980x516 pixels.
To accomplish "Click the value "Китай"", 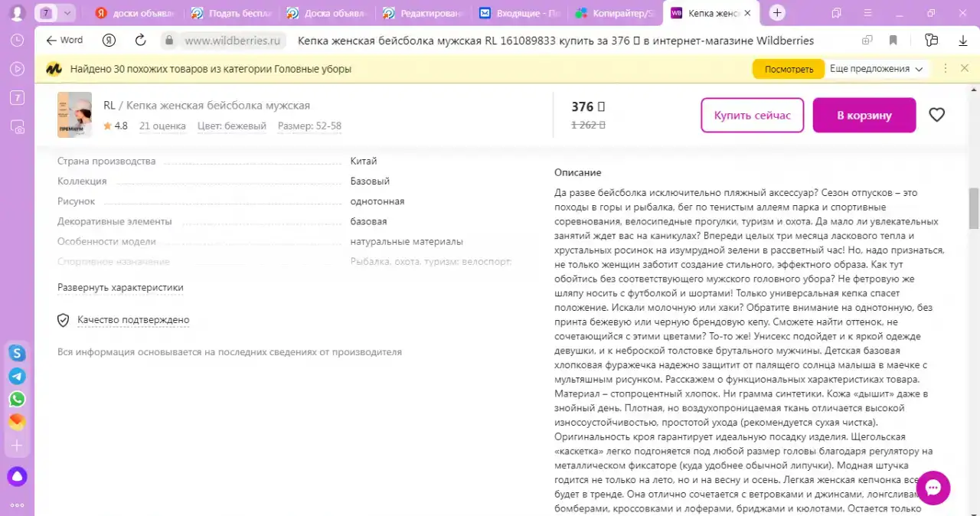I will click(x=364, y=162).
